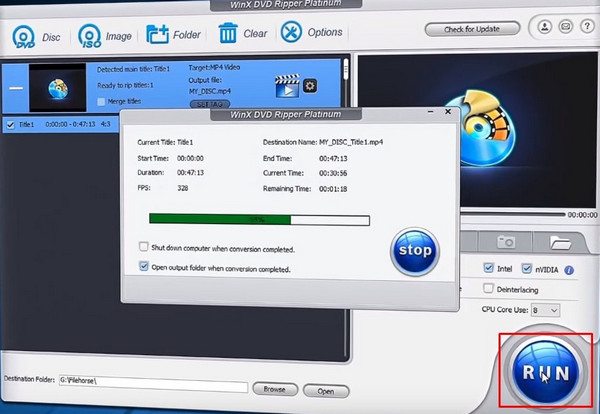
Task: Toggle the Intel hardware accelerator checkbox
Action: click(488, 268)
